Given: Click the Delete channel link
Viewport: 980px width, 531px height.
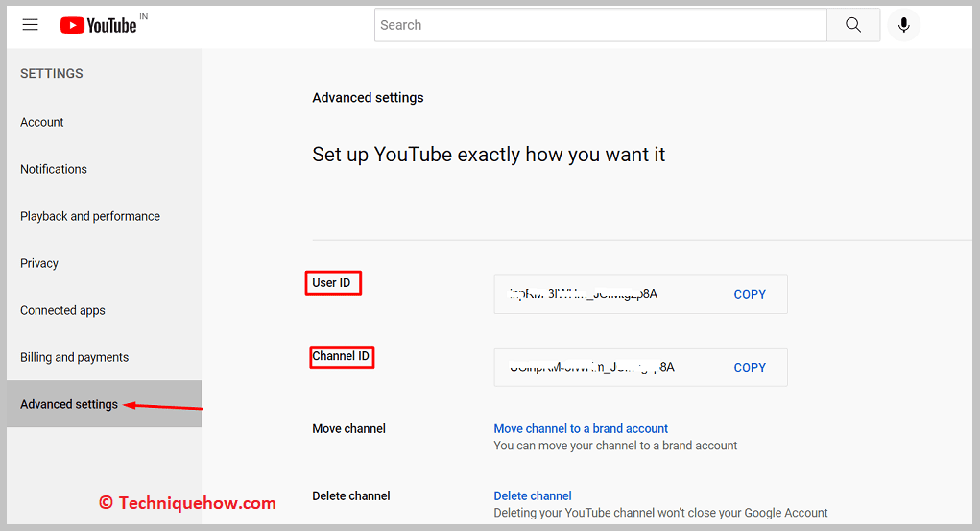Looking at the screenshot, I should coord(533,495).
